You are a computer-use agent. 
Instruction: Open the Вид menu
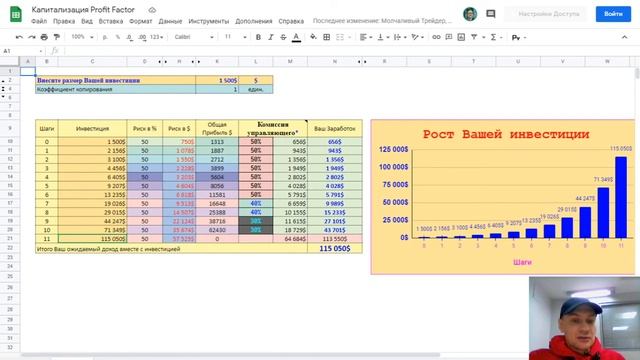pyautogui.click(x=87, y=21)
